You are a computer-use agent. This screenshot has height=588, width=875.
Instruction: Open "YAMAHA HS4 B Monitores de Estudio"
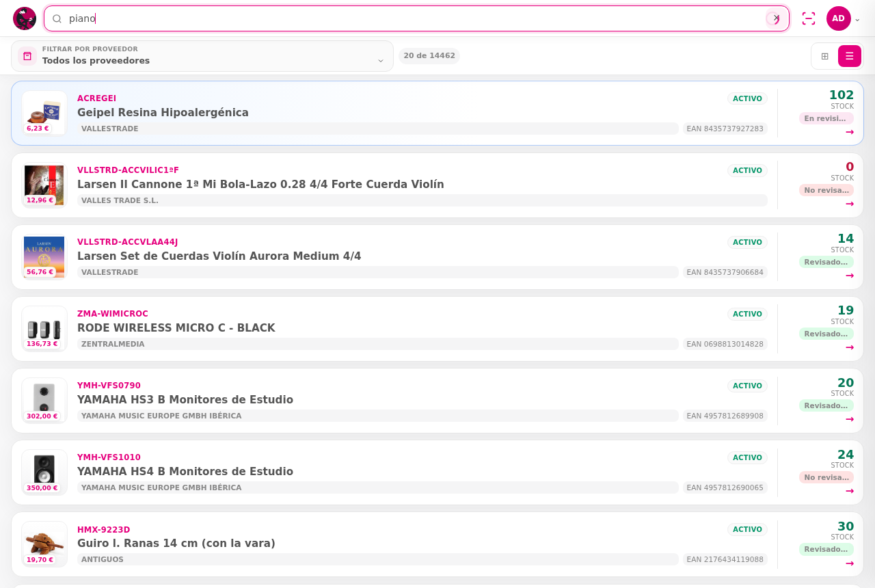point(185,472)
